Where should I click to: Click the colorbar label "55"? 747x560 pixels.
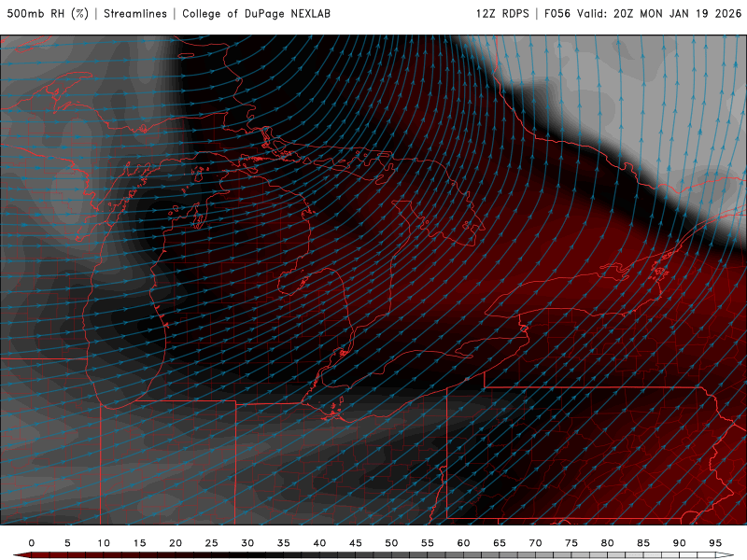click(428, 543)
